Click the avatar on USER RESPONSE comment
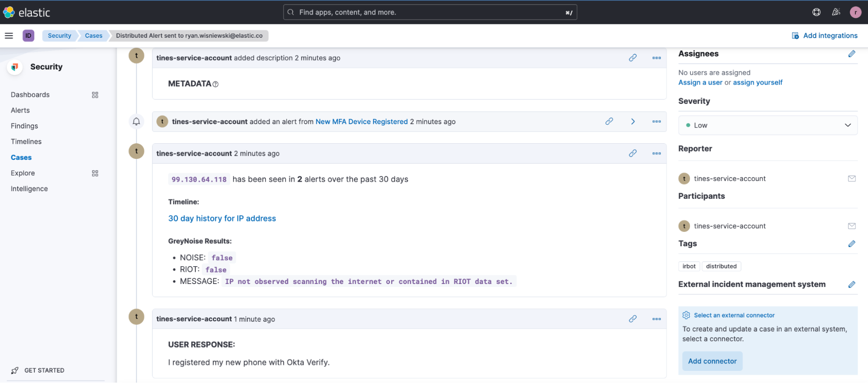Image resolution: width=868 pixels, height=383 pixels. pyautogui.click(x=136, y=317)
